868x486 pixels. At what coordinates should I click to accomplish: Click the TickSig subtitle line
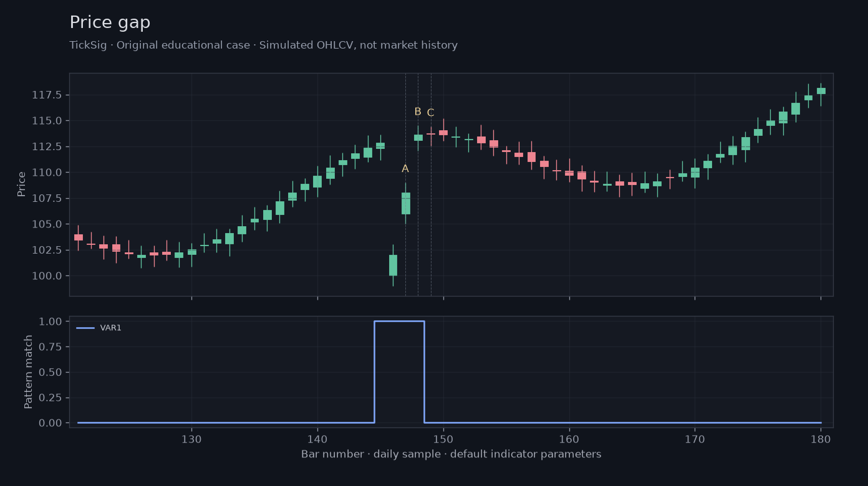[263, 45]
